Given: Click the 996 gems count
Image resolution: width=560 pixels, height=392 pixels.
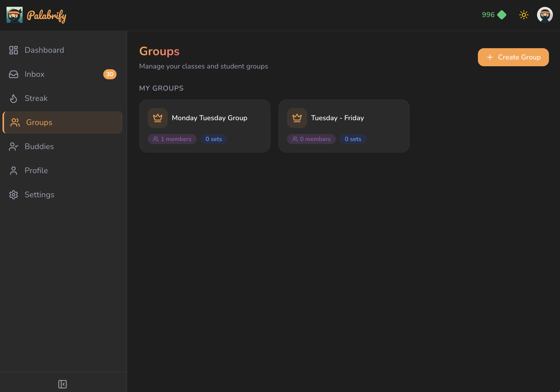Looking at the screenshot, I should click(x=488, y=15).
